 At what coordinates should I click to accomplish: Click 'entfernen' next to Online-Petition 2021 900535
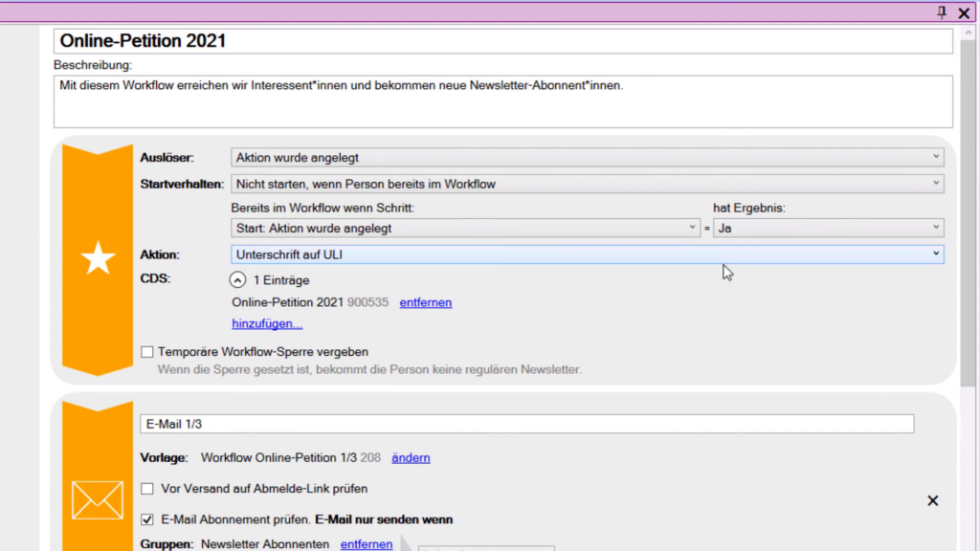(426, 302)
